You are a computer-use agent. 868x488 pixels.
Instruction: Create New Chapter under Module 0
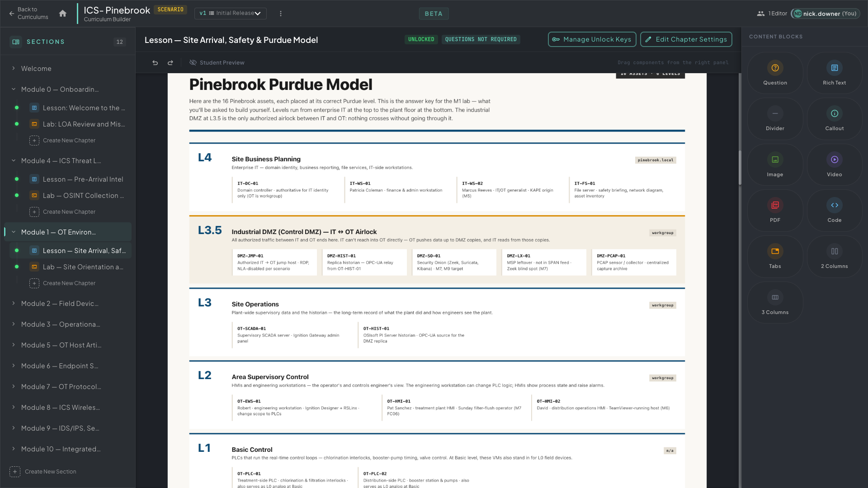(x=63, y=141)
